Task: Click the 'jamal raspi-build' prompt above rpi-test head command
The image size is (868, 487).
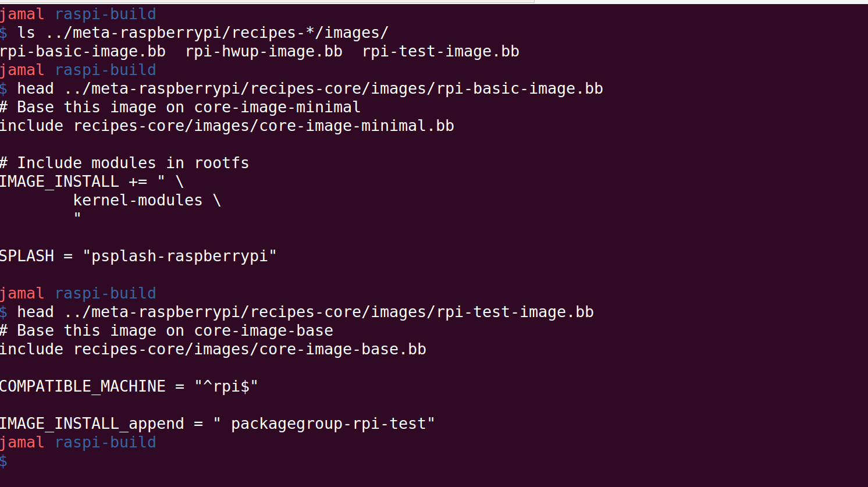Action: coord(78,293)
